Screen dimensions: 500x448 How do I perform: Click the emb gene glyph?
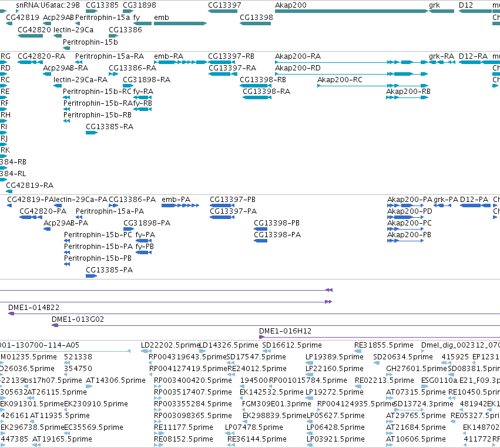point(180,23)
